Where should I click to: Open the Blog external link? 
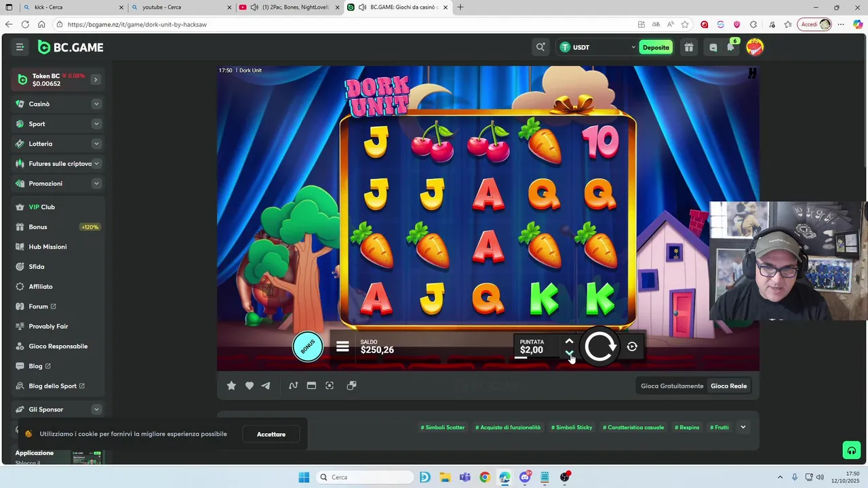[58, 366]
